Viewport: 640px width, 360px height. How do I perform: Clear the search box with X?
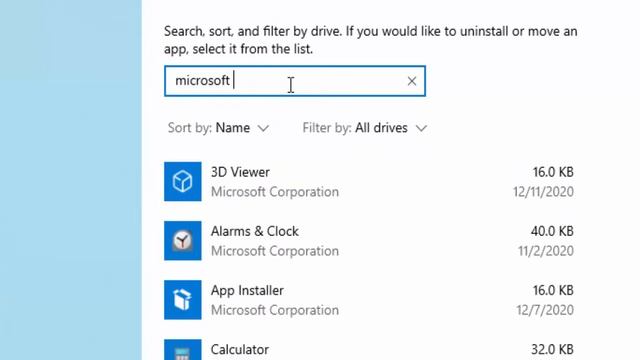(411, 81)
